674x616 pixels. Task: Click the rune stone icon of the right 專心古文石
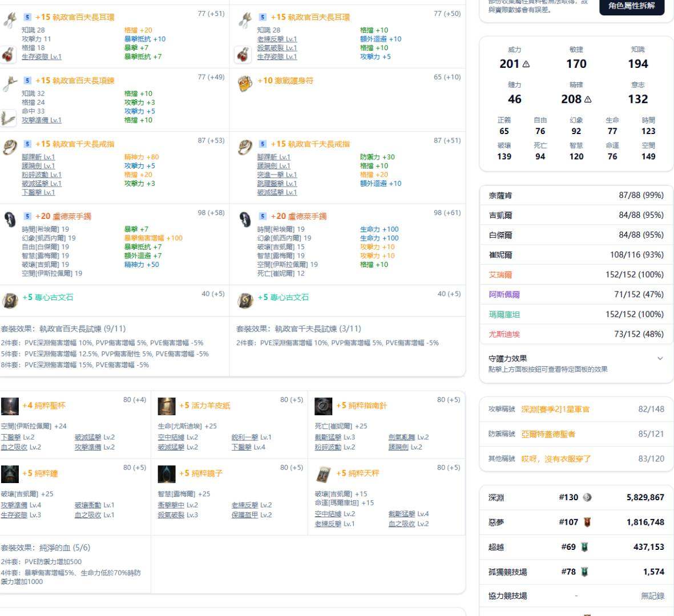point(245,300)
